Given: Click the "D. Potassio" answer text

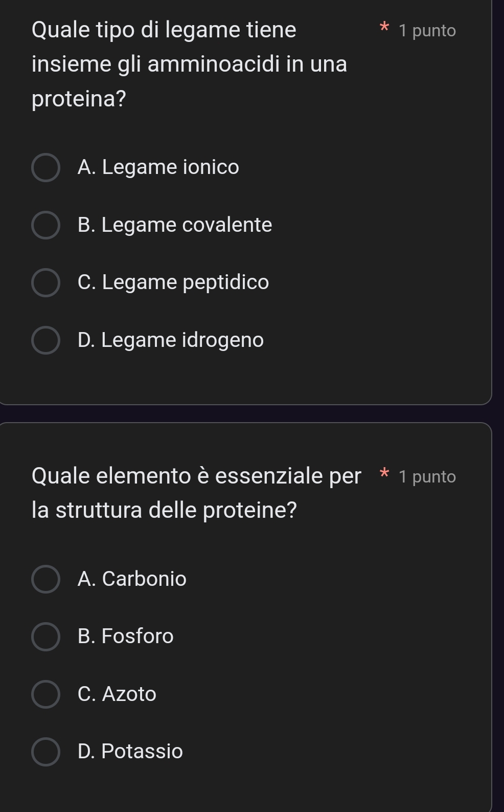Looking at the screenshot, I should pos(130,752).
